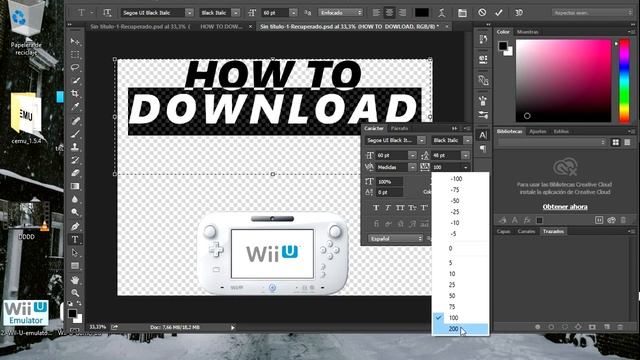
Task: Commit current text edits with checkmark
Action: tap(499, 13)
